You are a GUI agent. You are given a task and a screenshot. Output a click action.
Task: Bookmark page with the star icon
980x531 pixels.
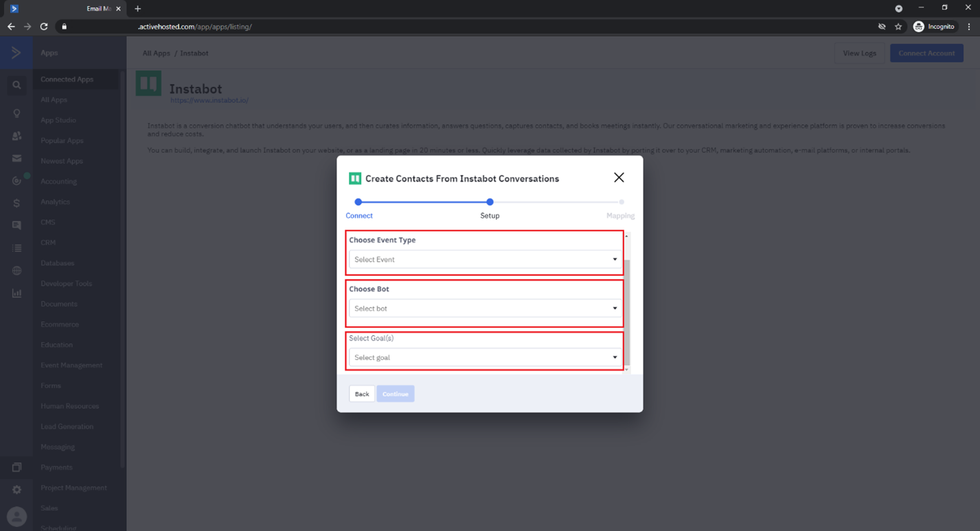point(898,27)
